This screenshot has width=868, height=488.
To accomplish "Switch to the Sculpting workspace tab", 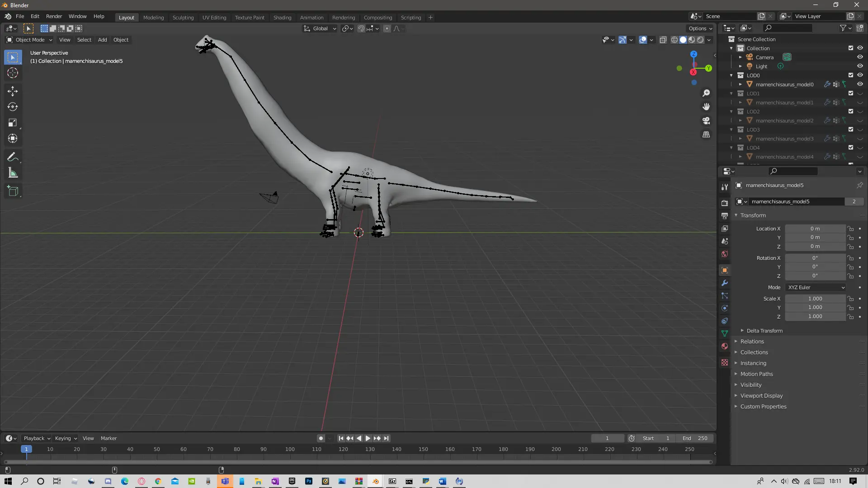I will coord(183,18).
